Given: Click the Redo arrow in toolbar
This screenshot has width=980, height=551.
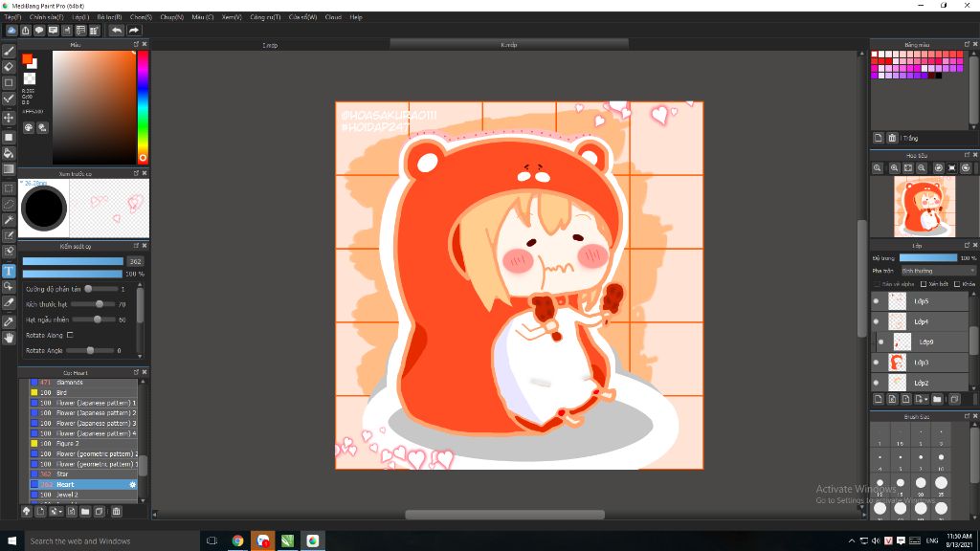Looking at the screenshot, I should (x=134, y=30).
